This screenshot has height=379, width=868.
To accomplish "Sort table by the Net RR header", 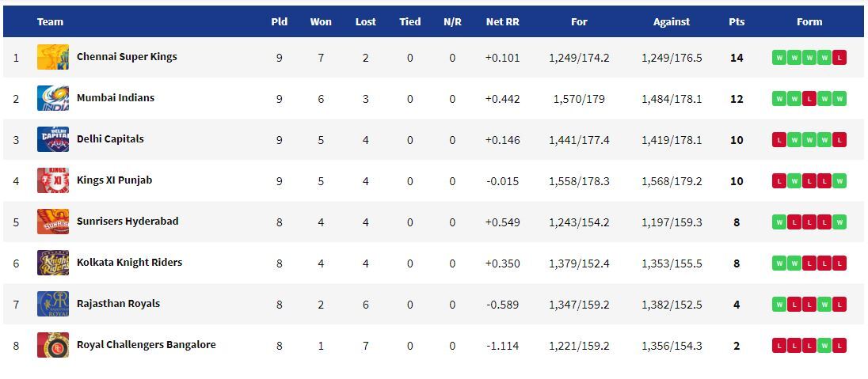I will point(503,22).
